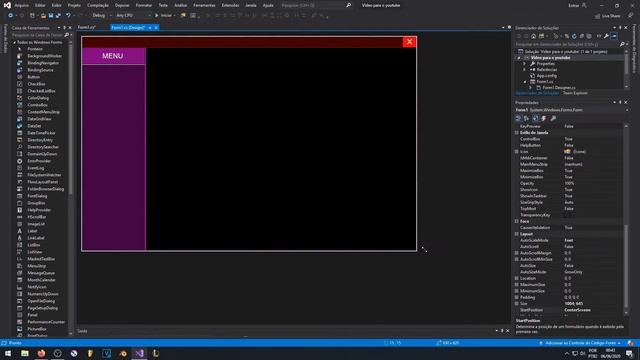640x360 pixels.
Task: Click the Property Pages wrench icon in Properties
Action: pyautogui.click(x=553, y=118)
